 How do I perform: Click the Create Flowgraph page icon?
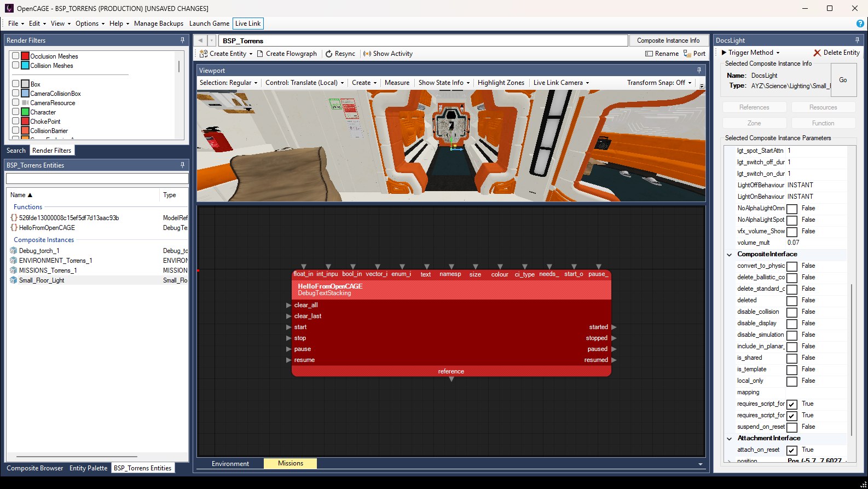[261, 54]
